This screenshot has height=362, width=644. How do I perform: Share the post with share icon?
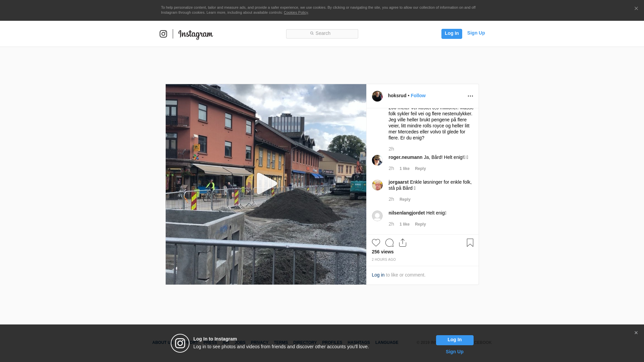click(x=403, y=243)
